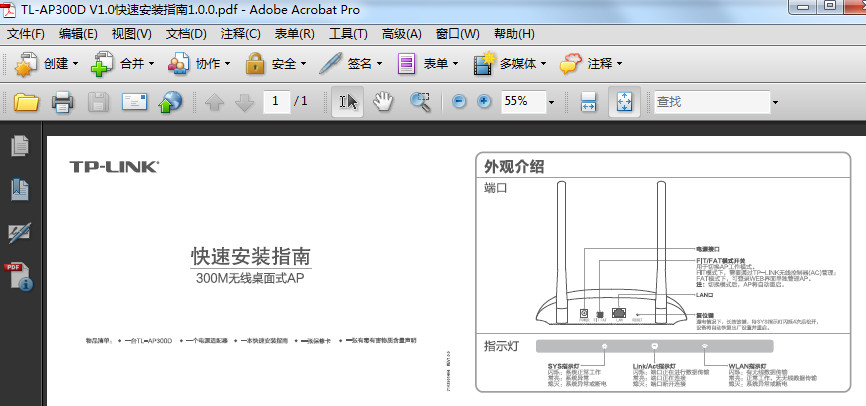Click the 注释 (Comment) speech bubble button
Screen dimensions: 866x406
tap(591, 64)
